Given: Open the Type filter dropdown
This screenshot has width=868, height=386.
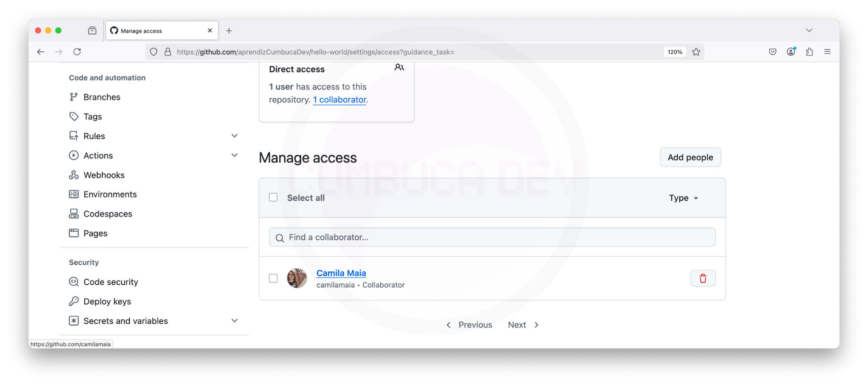Looking at the screenshot, I should [x=683, y=198].
